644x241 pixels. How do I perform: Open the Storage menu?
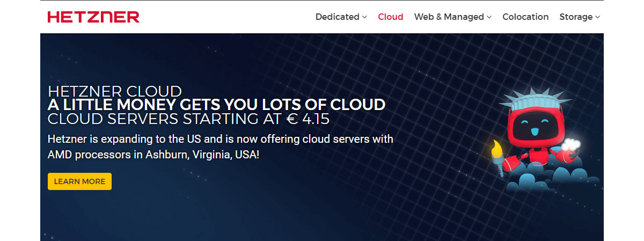point(580,17)
